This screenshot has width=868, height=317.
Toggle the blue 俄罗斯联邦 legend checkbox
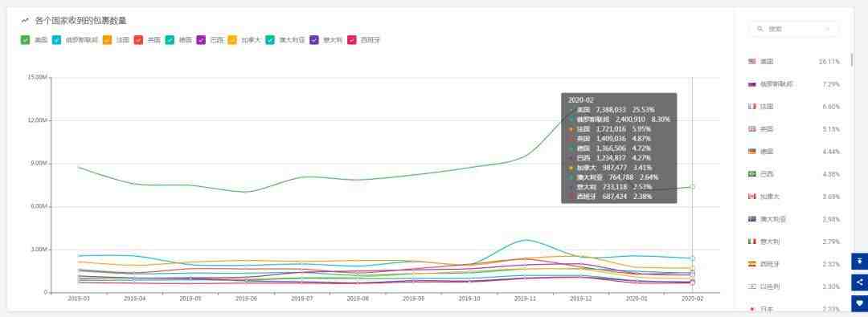coord(56,40)
